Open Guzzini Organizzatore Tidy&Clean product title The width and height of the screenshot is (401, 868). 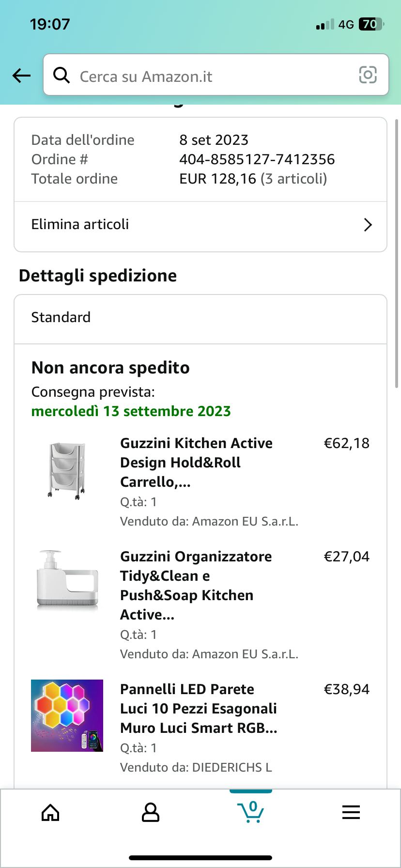coord(196,585)
